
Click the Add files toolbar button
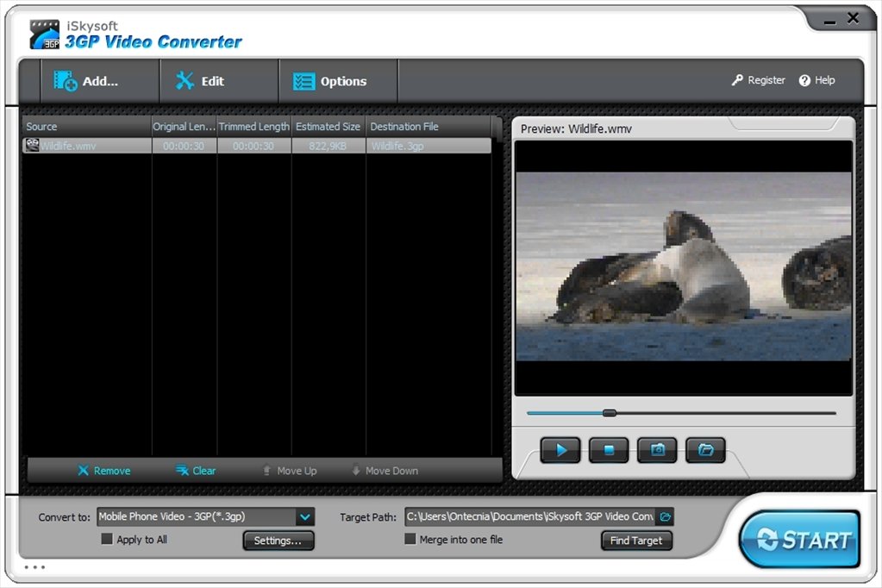[99, 82]
